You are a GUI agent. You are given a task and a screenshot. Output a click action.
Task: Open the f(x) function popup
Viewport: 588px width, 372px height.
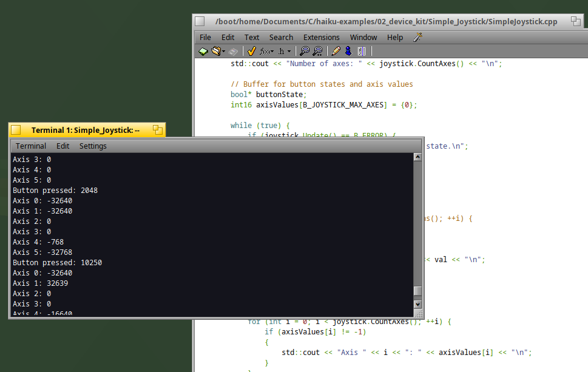point(266,51)
